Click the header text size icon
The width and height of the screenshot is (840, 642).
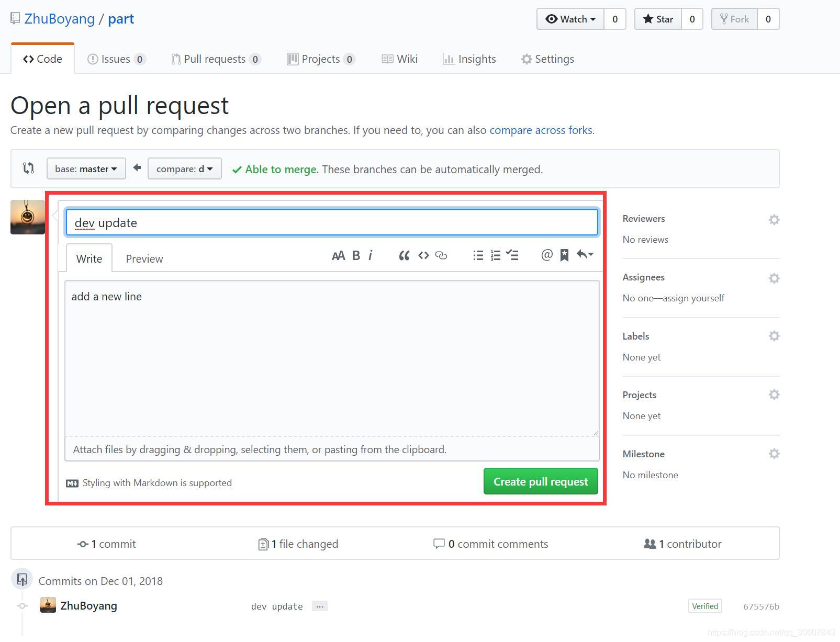click(338, 255)
